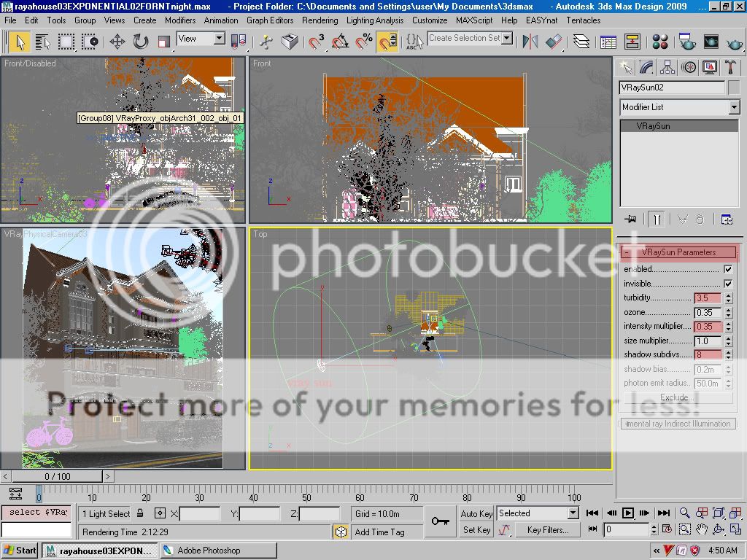The width and height of the screenshot is (747, 560).
Task: Click the VRaySun02 object name field
Action: (672, 87)
